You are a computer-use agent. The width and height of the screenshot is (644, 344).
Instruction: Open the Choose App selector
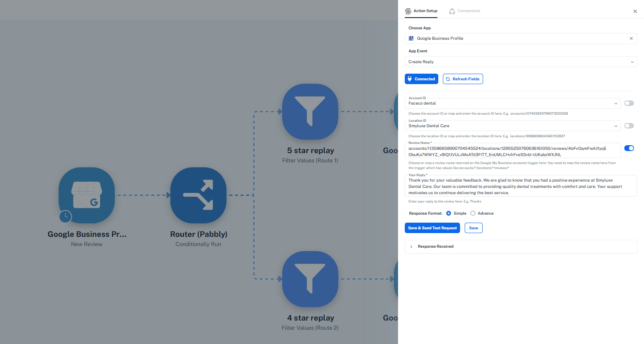click(x=521, y=39)
